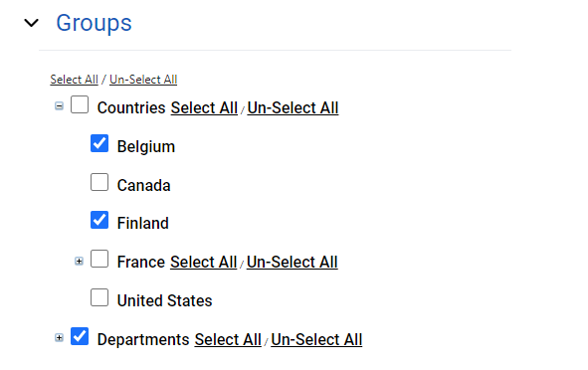Click Select All next to France
The image size is (588, 370).
(x=203, y=262)
